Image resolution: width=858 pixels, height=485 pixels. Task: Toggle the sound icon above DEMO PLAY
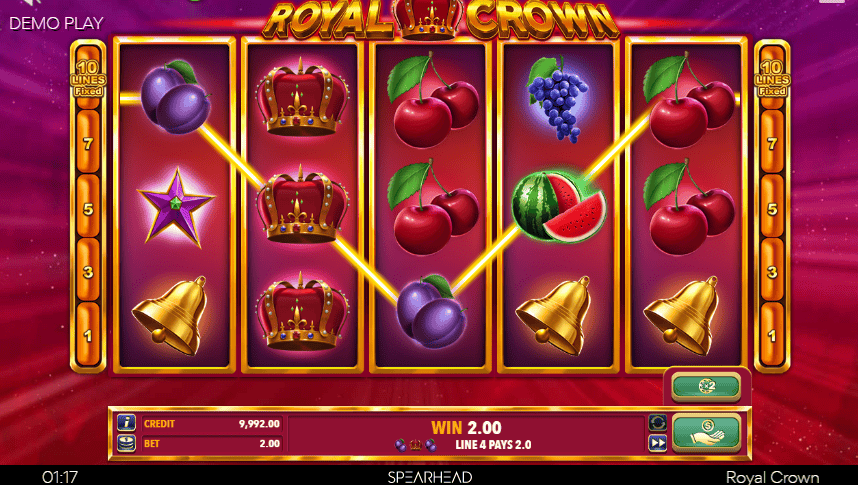pos(31,3)
